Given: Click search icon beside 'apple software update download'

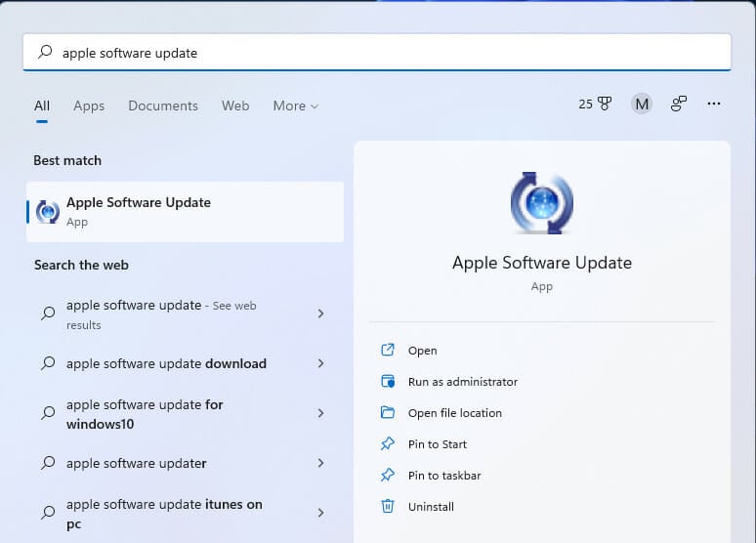Looking at the screenshot, I should (48, 363).
